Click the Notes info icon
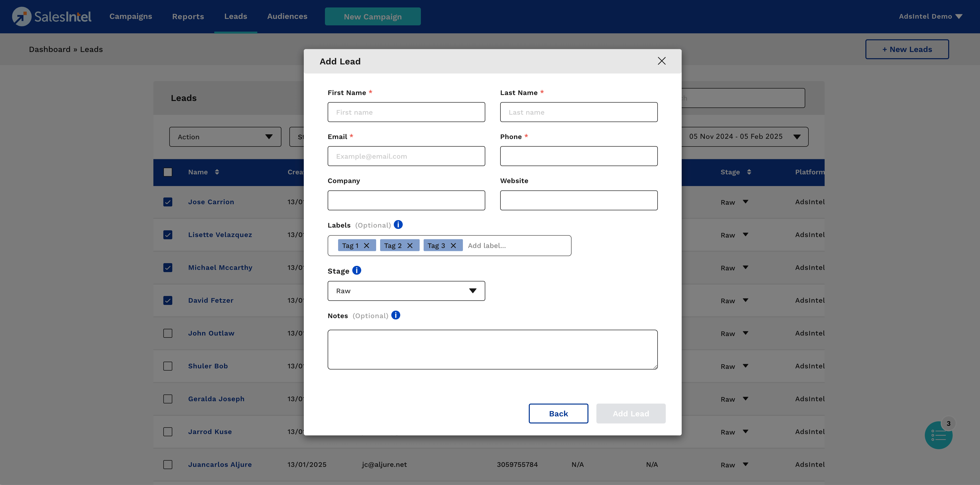The height and width of the screenshot is (485, 980). coord(396,315)
